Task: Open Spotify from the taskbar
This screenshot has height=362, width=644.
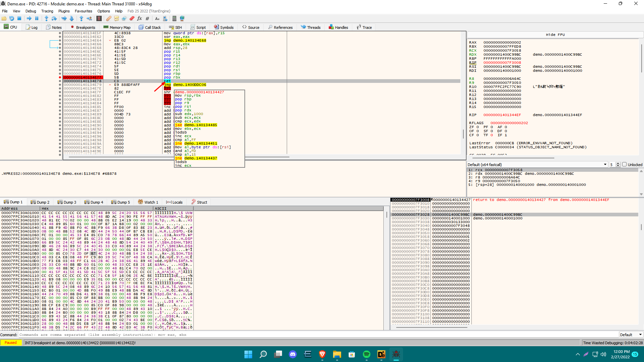Action: (367, 354)
